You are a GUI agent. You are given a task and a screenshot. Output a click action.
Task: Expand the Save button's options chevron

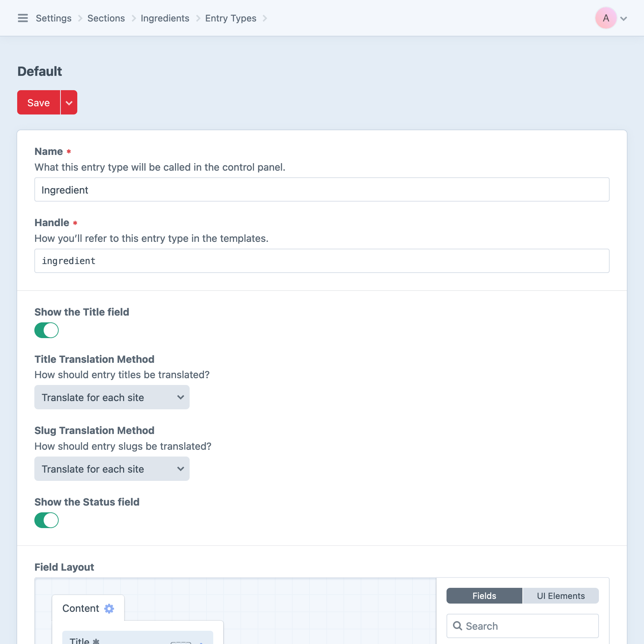click(x=69, y=102)
